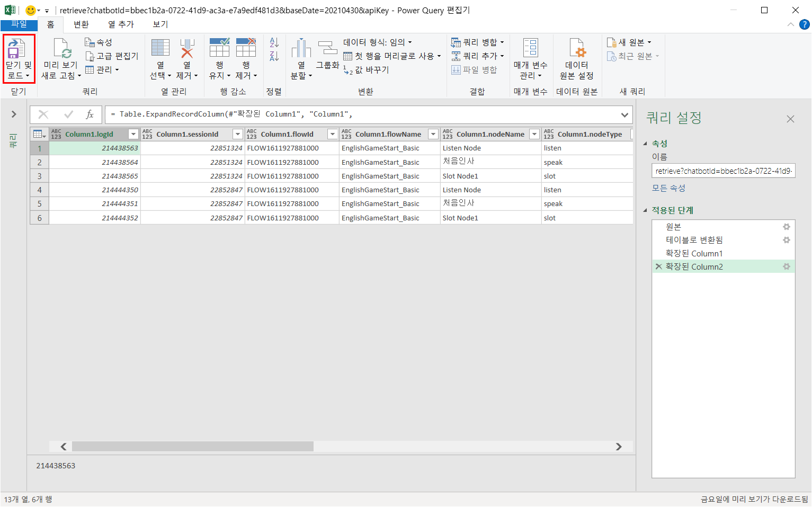This screenshot has width=812, height=507.
Task: Click 열 선택 (Choose Columns) icon
Action: pyautogui.click(x=160, y=48)
